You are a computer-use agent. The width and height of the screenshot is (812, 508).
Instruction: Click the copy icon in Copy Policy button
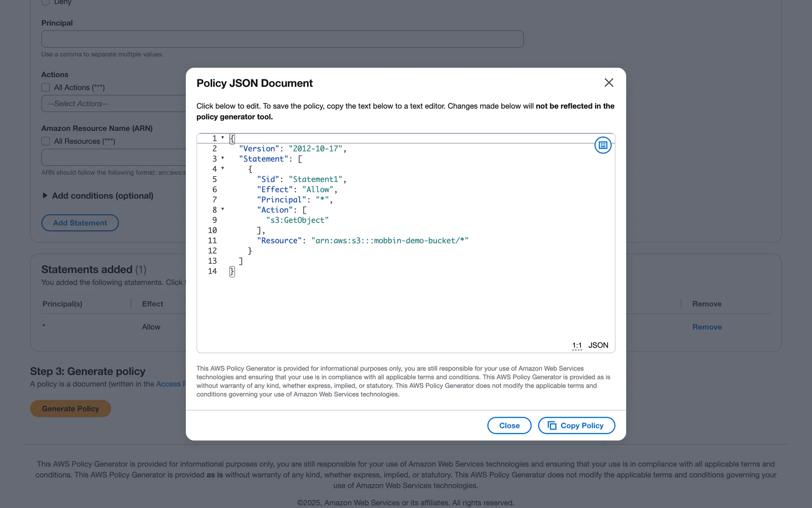pos(552,425)
